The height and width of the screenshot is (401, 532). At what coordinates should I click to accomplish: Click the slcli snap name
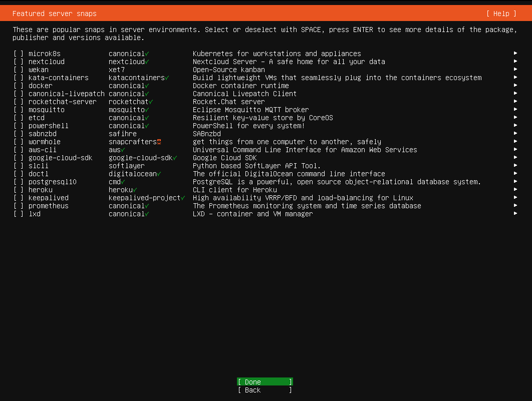click(x=39, y=166)
